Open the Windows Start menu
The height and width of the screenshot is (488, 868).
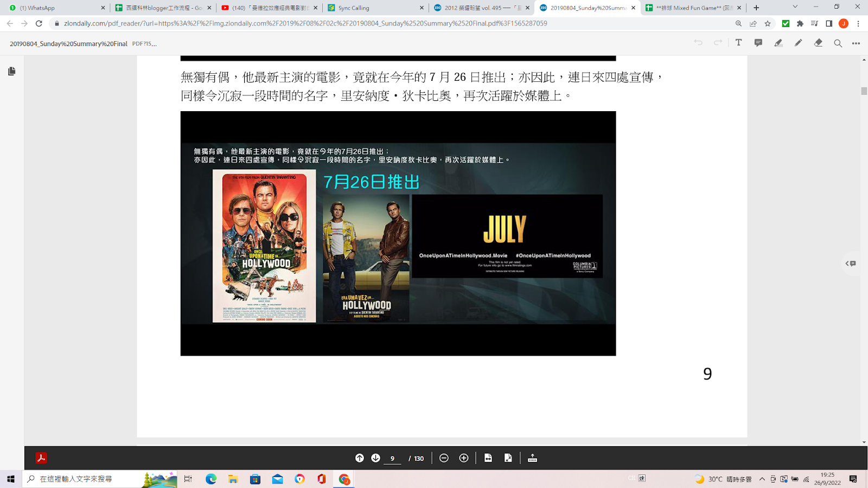(11, 479)
